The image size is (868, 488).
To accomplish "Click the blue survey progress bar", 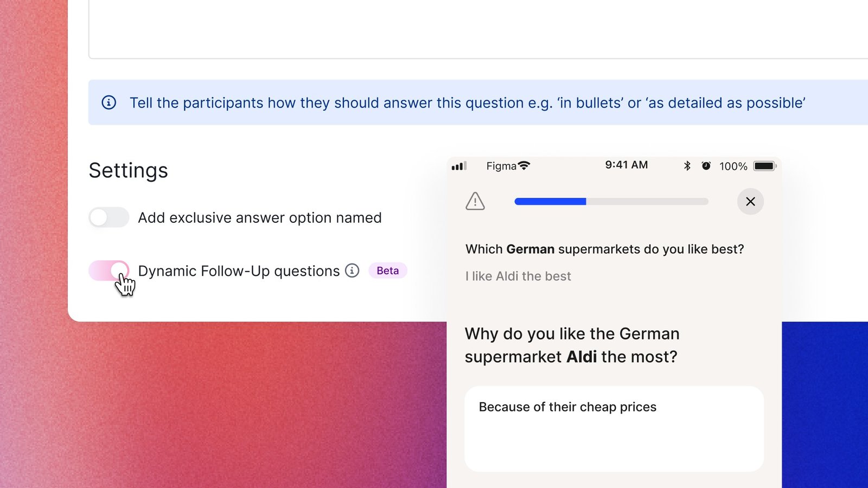I will pyautogui.click(x=551, y=201).
